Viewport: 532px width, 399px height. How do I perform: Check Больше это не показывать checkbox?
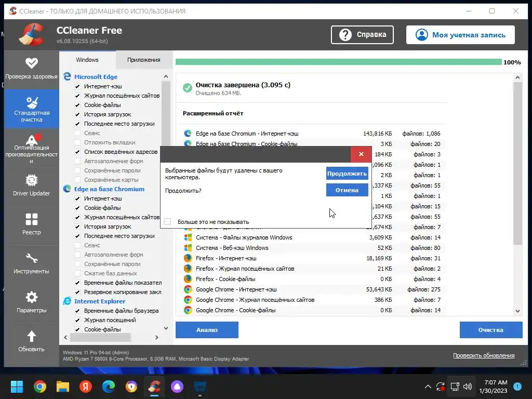coord(168,221)
